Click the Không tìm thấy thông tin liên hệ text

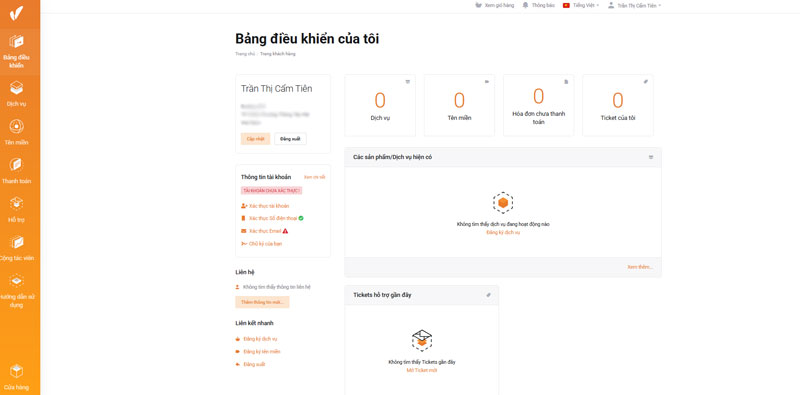pos(277,287)
